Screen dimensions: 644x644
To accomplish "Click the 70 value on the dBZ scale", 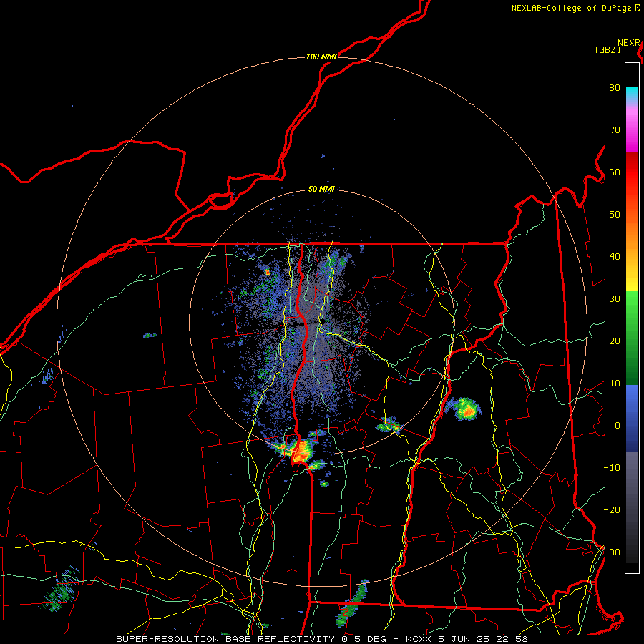I will point(615,130).
